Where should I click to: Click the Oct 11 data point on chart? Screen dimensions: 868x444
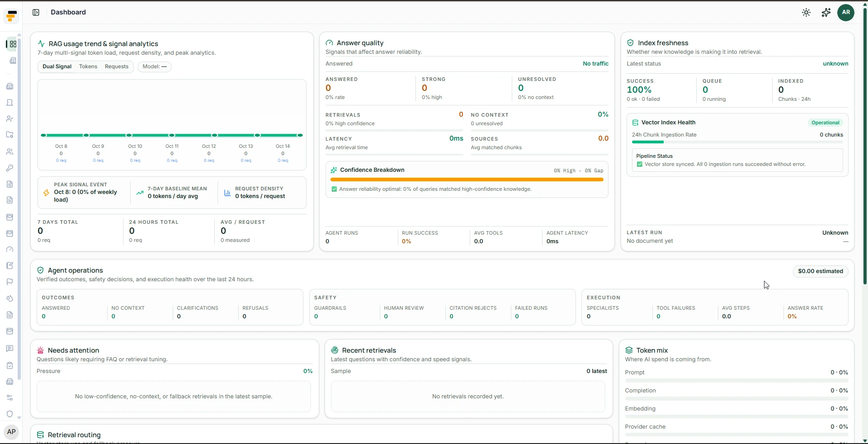click(x=172, y=135)
